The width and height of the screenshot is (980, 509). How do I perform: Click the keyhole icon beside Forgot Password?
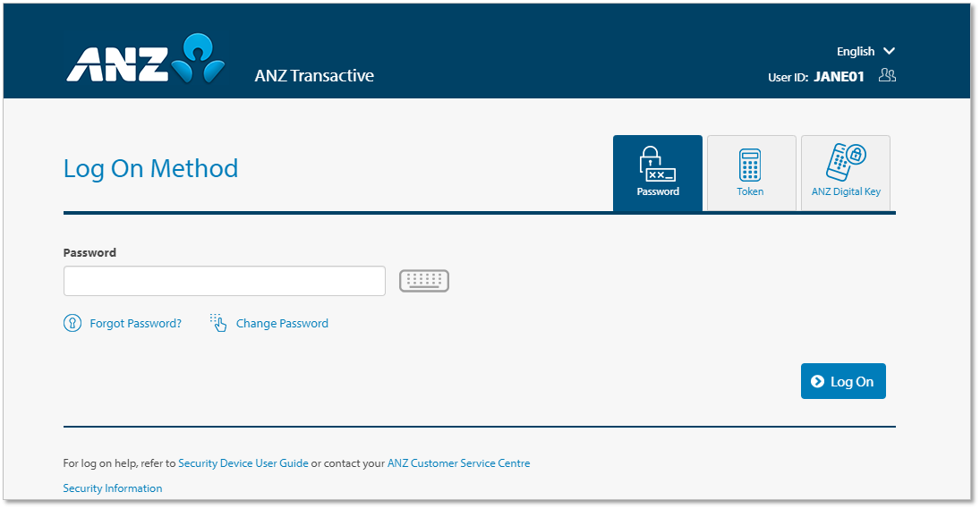tap(72, 323)
